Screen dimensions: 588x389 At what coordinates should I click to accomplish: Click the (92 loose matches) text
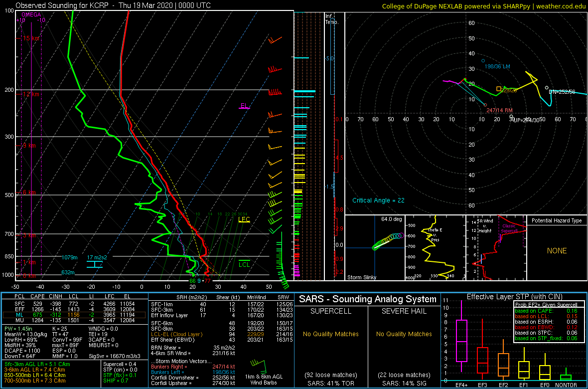click(x=330, y=375)
